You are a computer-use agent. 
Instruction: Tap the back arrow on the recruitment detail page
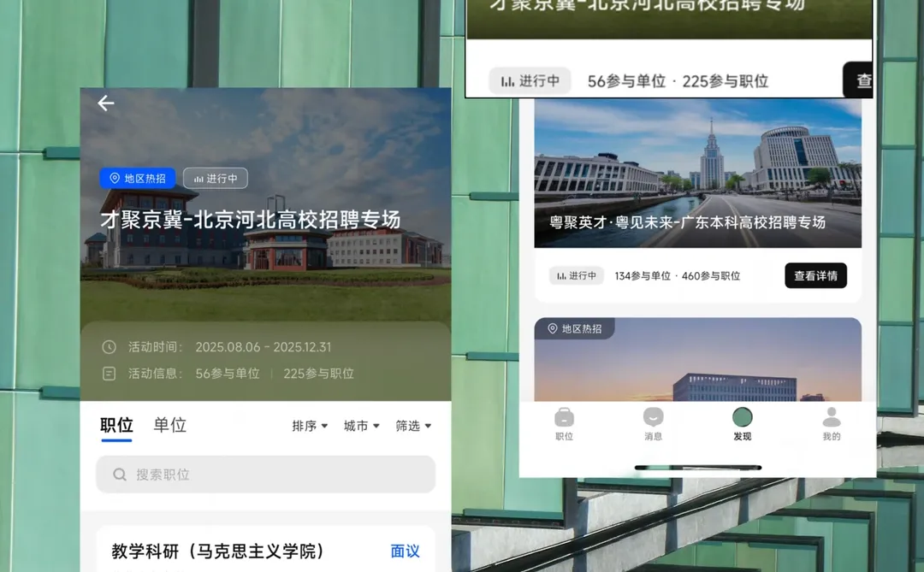pyautogui.click(x=105, y=103)
